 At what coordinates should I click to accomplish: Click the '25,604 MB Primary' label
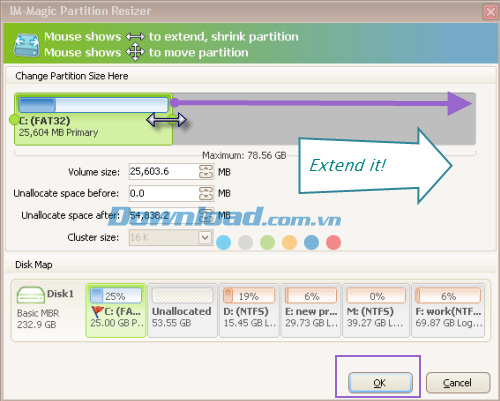(58, 133)
